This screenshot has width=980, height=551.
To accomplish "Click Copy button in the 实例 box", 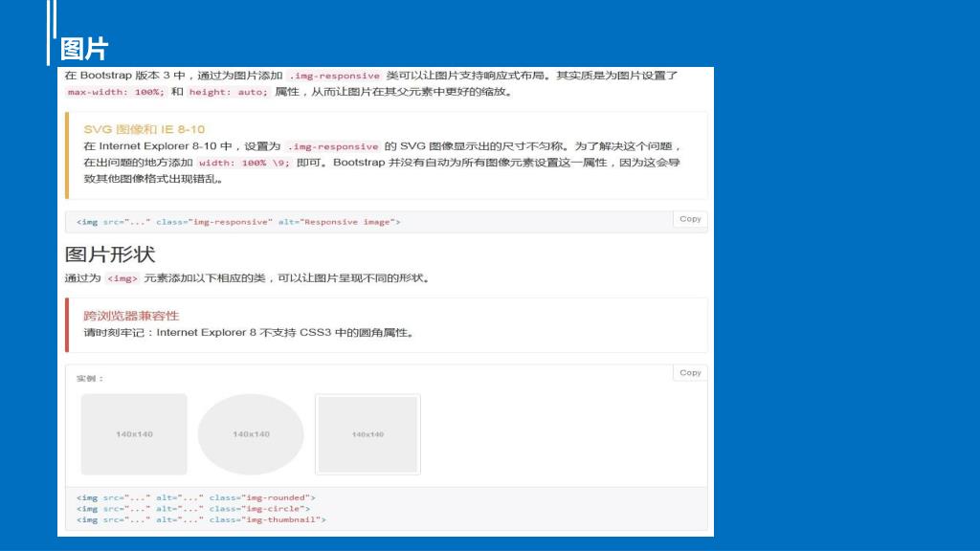I will click(690, 373).
